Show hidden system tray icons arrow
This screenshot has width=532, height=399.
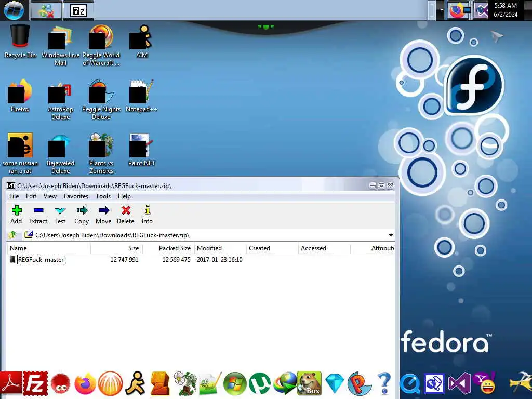point(442,10)
